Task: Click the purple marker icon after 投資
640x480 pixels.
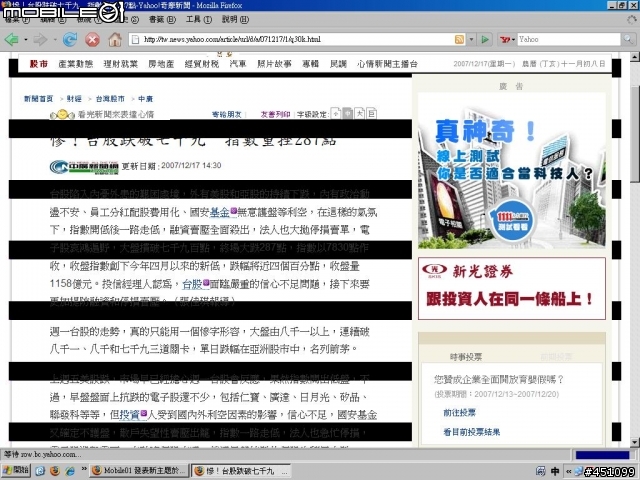Action: coord(143,414)
